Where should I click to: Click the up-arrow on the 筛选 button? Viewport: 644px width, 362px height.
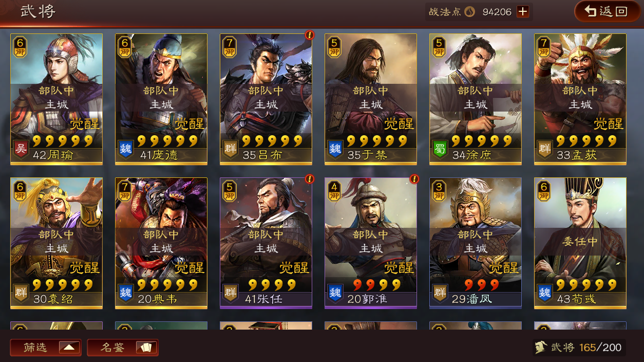69,348
